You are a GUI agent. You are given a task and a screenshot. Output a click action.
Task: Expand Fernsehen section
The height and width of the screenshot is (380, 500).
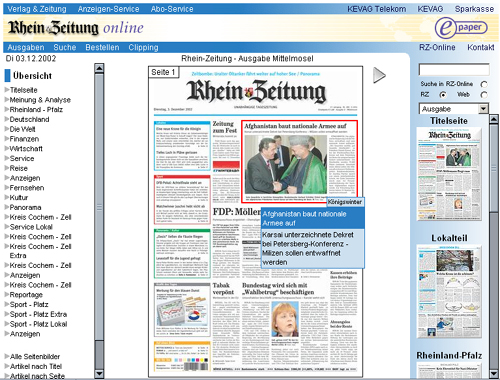coord(7,187)
